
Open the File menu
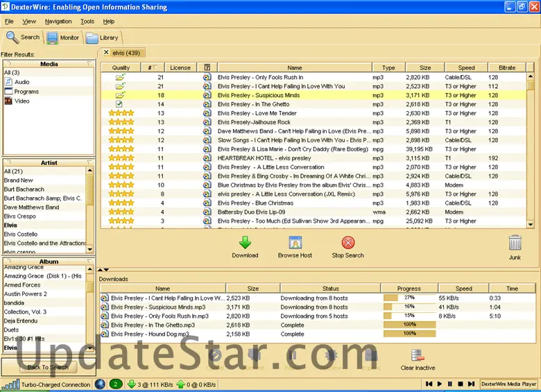tap(9, 22)
